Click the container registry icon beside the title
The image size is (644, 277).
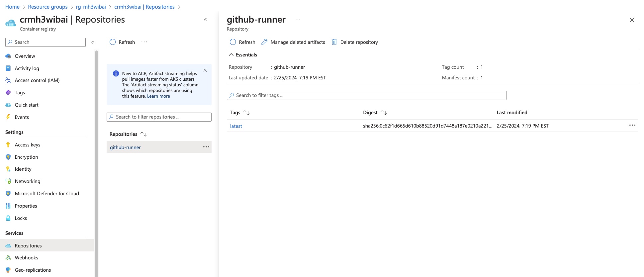pos(11,23)
